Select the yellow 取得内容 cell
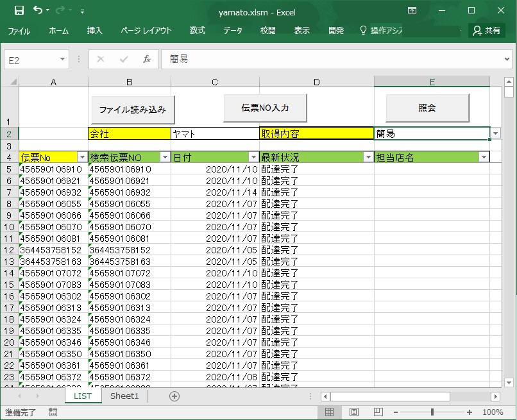Image resolution: width=517 pixels, height=420 pixels. 316,133
